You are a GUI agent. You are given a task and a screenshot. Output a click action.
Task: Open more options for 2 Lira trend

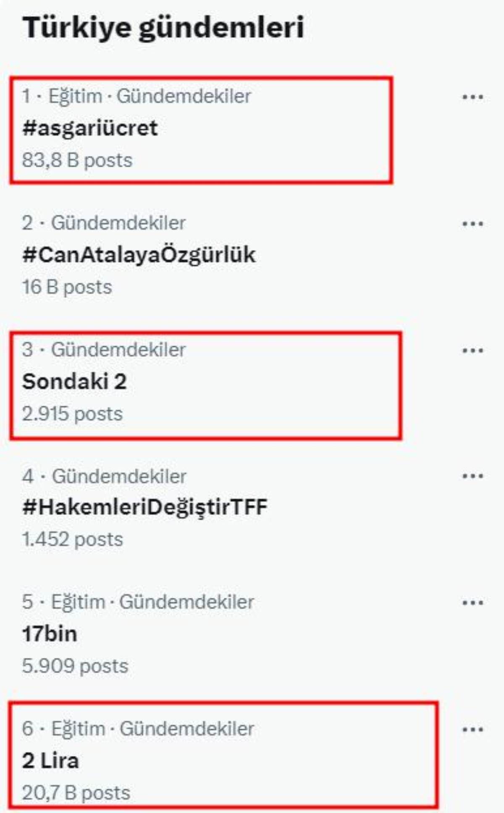[x=472, y=729]
